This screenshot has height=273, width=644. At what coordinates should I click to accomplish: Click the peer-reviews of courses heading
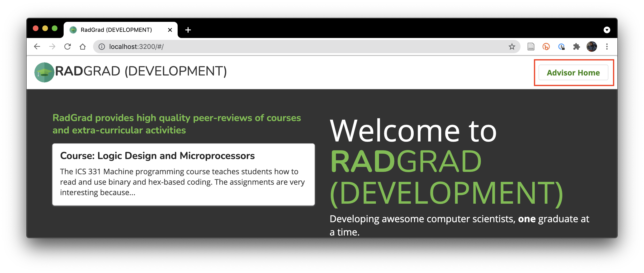click(176, 124)
